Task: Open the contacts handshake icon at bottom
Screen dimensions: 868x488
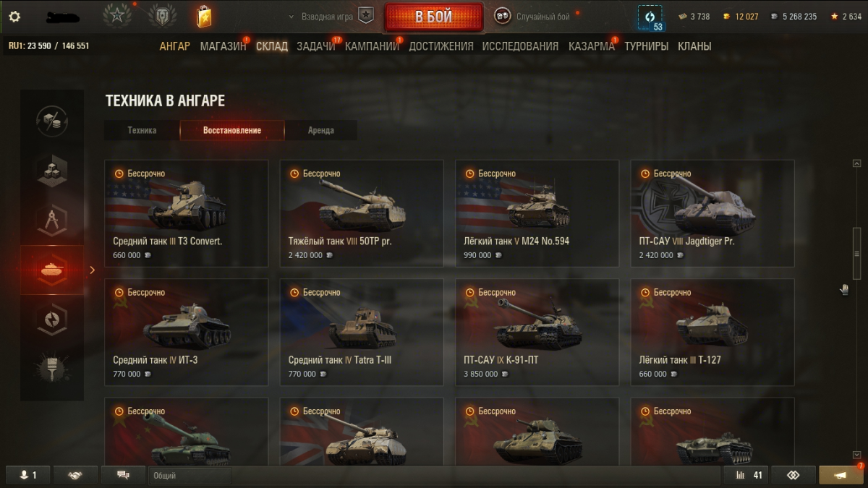Action: 75,475
